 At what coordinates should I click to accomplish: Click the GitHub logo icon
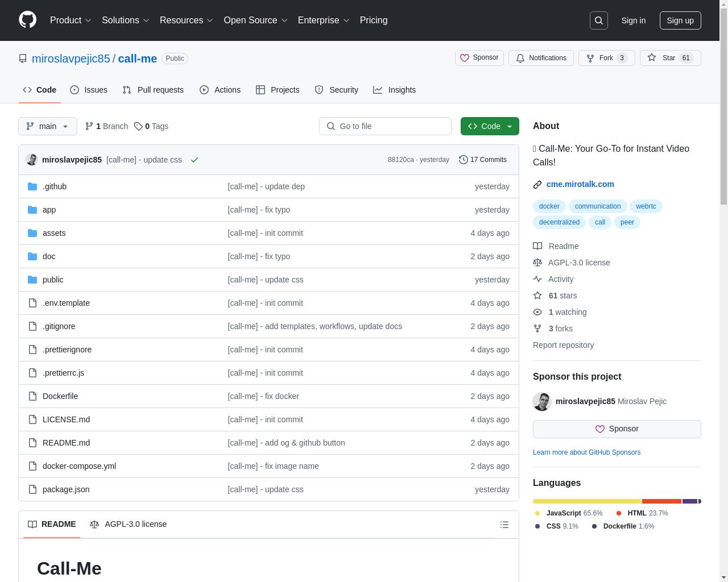(x=27, y=20)
